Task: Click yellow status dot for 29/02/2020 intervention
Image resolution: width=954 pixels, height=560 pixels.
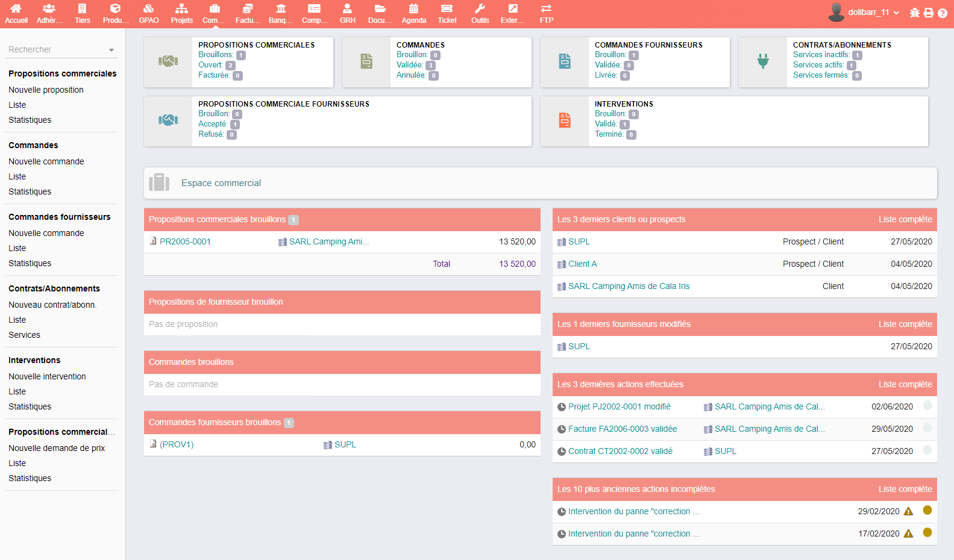Action: coord(927,510)
